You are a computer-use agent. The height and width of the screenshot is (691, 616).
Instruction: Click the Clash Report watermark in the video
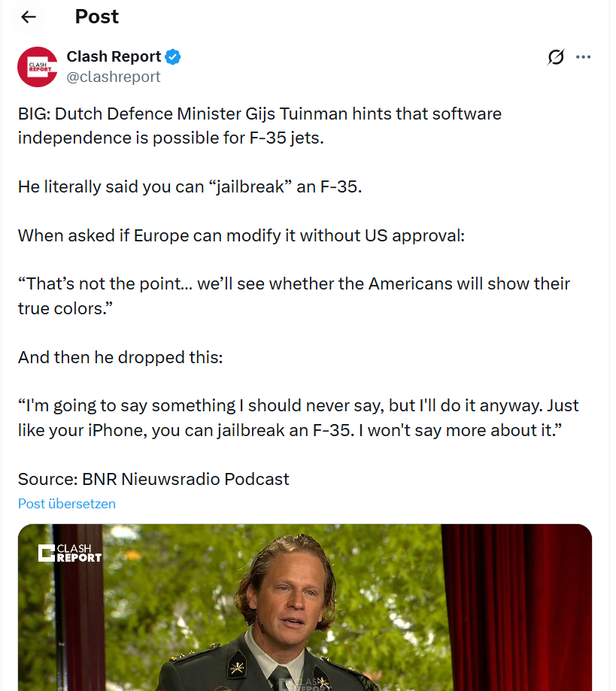pyautogui.click(x=70, y=553)
